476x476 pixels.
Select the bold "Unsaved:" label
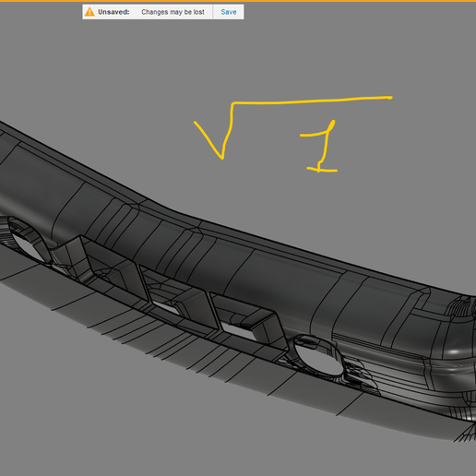coord(113,12)
